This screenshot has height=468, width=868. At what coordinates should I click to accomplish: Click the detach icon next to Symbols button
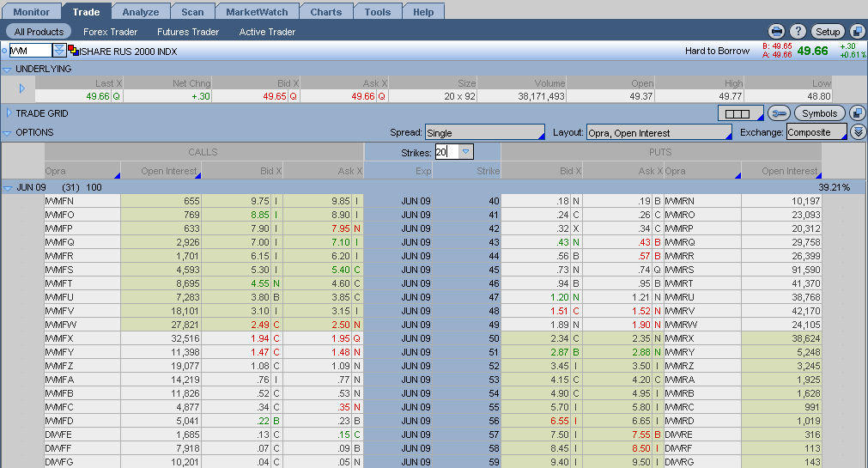(857, 113)
